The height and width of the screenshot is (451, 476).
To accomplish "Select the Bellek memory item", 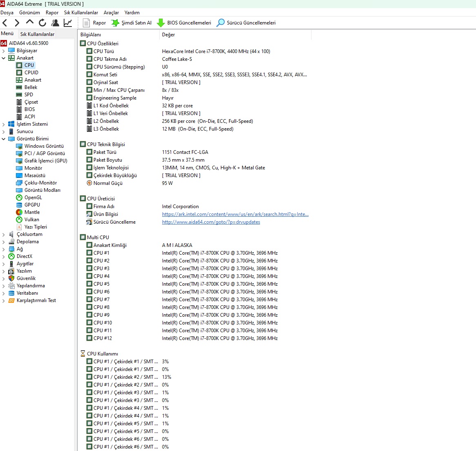I will coord(31,87).
